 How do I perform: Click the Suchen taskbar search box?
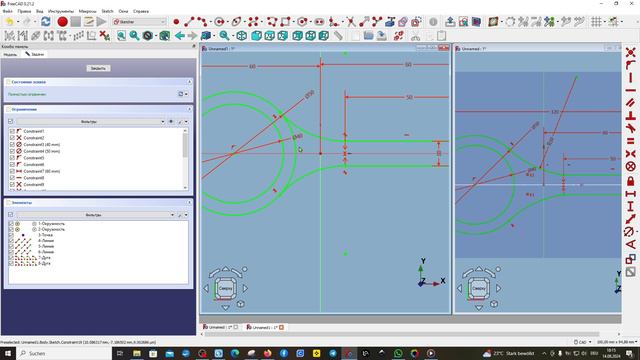(x=64, y=353)
